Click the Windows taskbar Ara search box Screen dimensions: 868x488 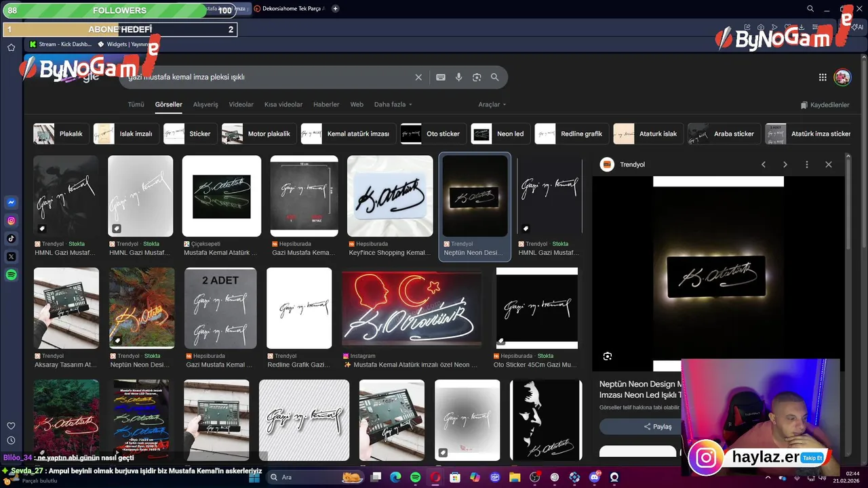[315, 477]
